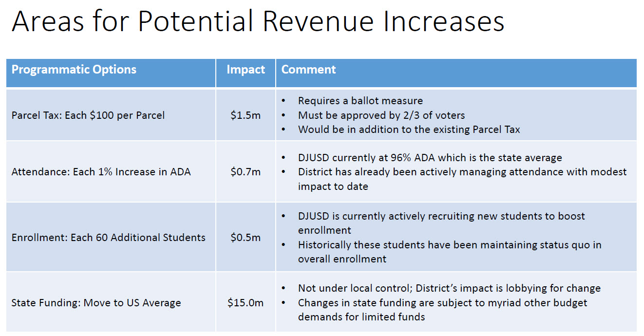Select the "Comment" column header
Screen dimensions: 644x336
(x=309, y=70)
